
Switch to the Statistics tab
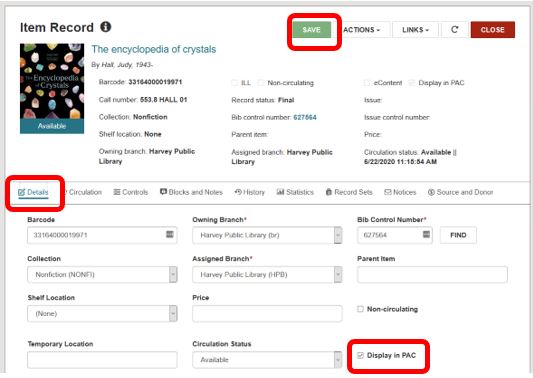coord(295,192)
